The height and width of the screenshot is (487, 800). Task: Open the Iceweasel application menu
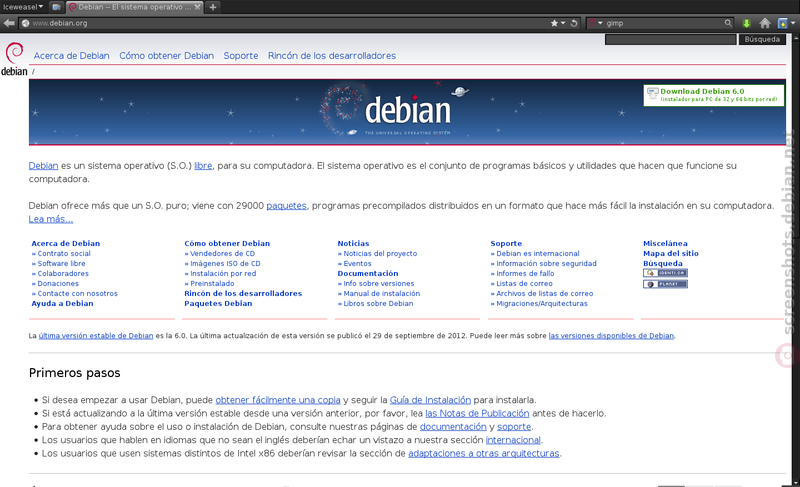pos(22,7)
